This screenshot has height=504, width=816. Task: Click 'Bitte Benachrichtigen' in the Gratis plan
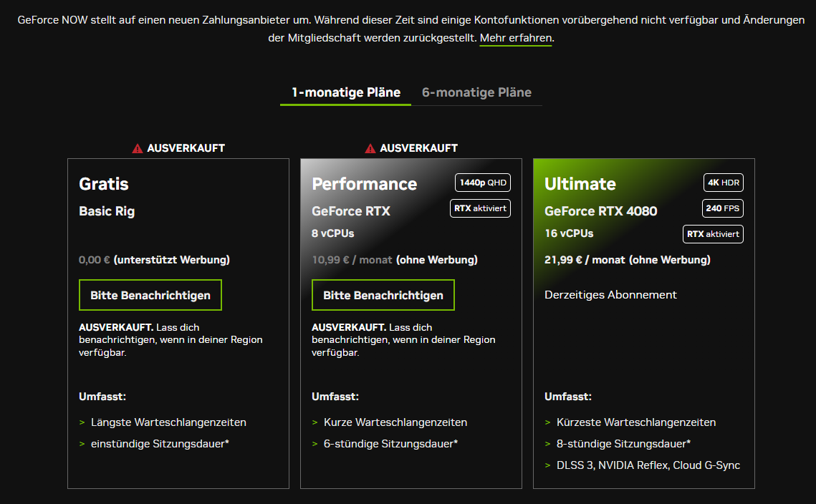150,295
